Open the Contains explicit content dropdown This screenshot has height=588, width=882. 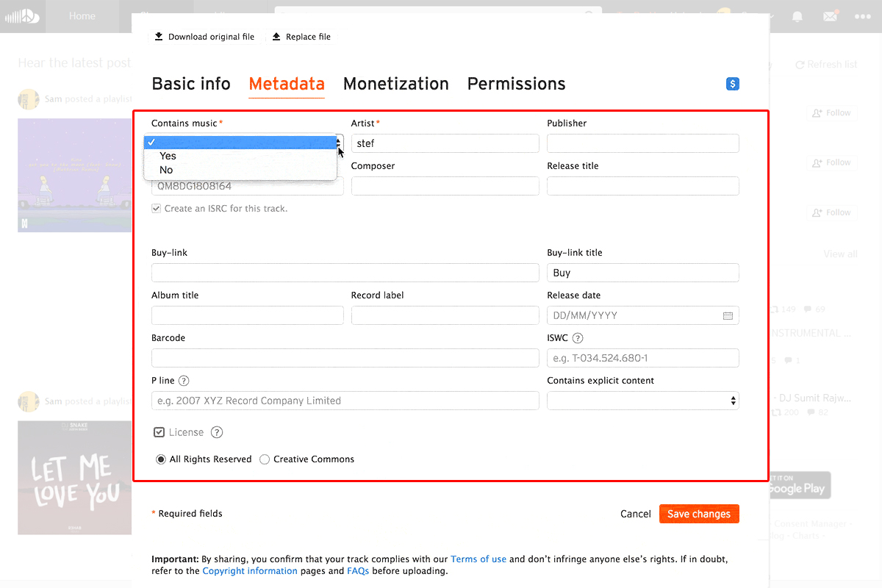[642, 401]
